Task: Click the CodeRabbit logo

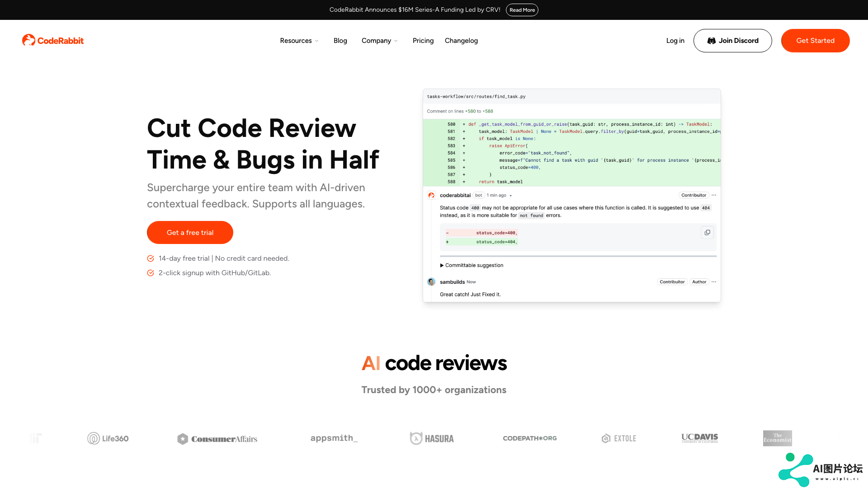Action: 53,41
